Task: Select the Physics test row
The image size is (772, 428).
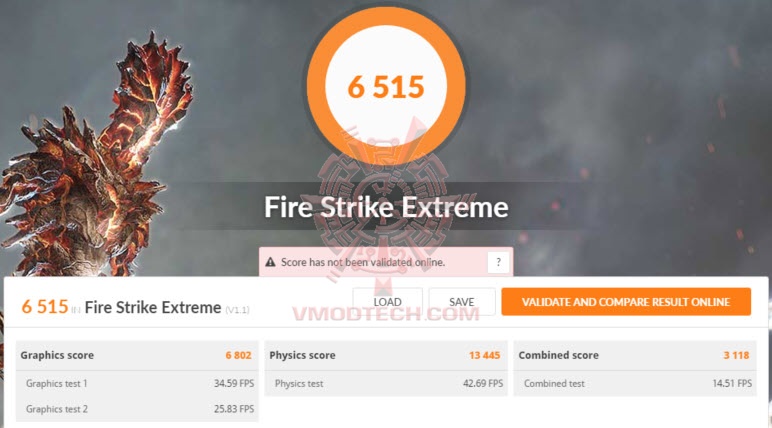Action: point(386,383)
